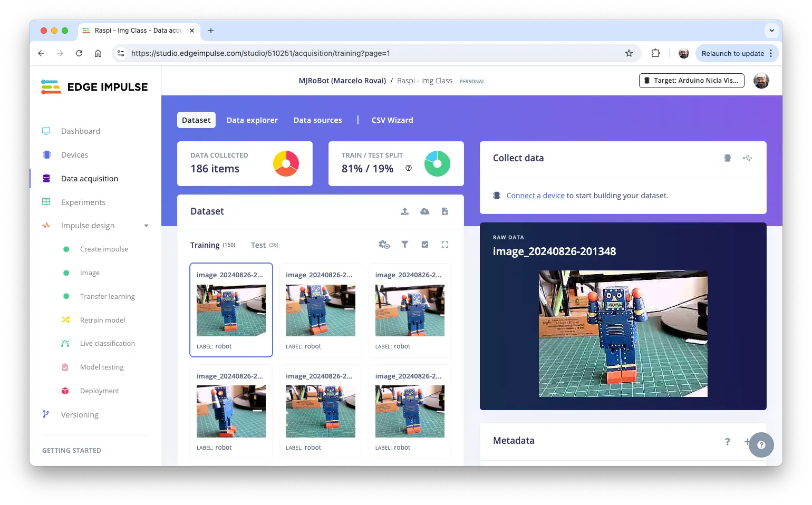Screen dimensions: 812x505
Task: Click the gear-eye view settings icon
Action: tap(384, 245)
